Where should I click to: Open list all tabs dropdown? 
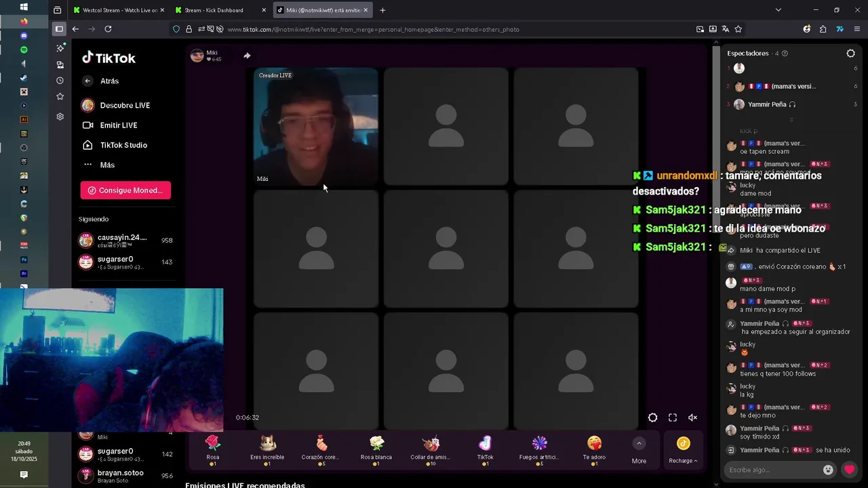point(778,10)
